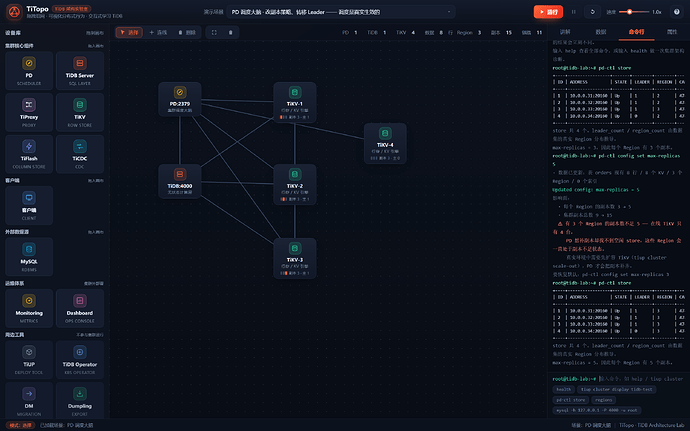Select the Client component card
690x431 pixels.
[x=29, y=205]
